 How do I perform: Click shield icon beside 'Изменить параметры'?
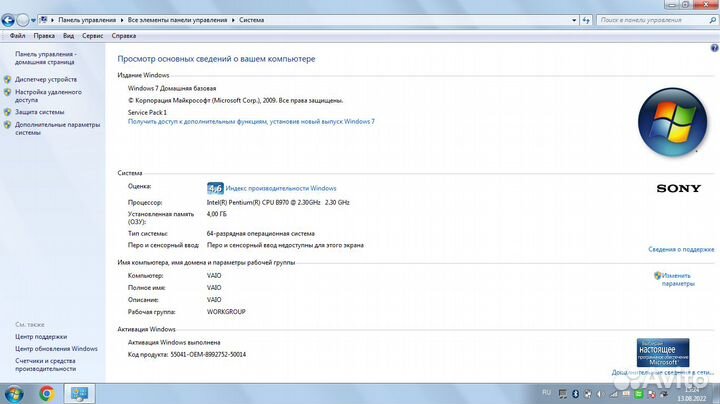pyautogui.click(x=657, y=275)
